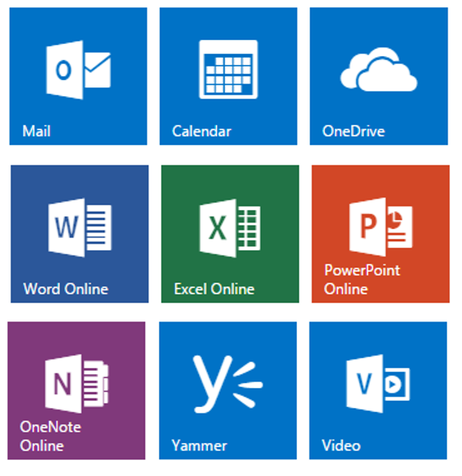Image resolution: width=462 pixels, height=476 pixels.
Task: Click the 'Calendar' tile label
Action: pyautogui.click(x=201, y=131)
